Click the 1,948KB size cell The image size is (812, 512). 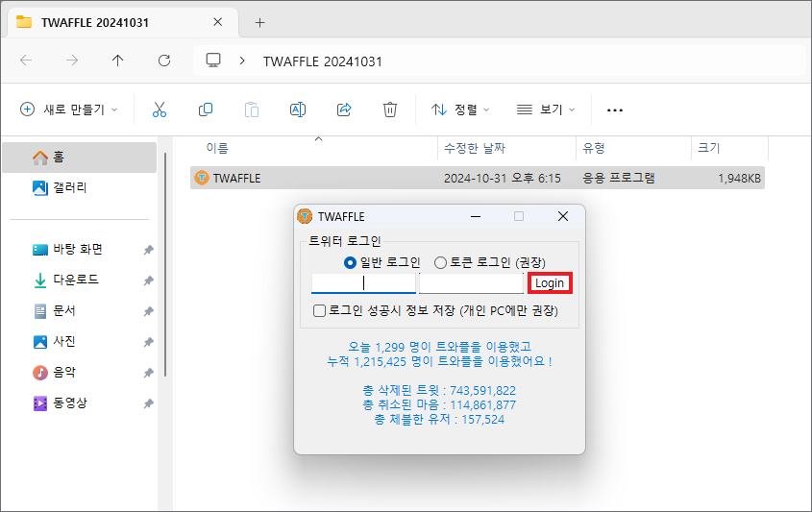point(739,178)
